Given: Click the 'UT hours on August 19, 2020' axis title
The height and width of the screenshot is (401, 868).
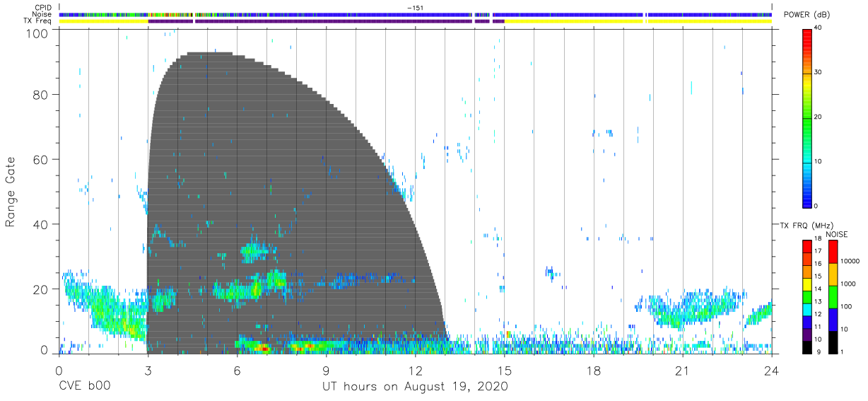Looking at the screenshot, I should click(x=415, y=388).
